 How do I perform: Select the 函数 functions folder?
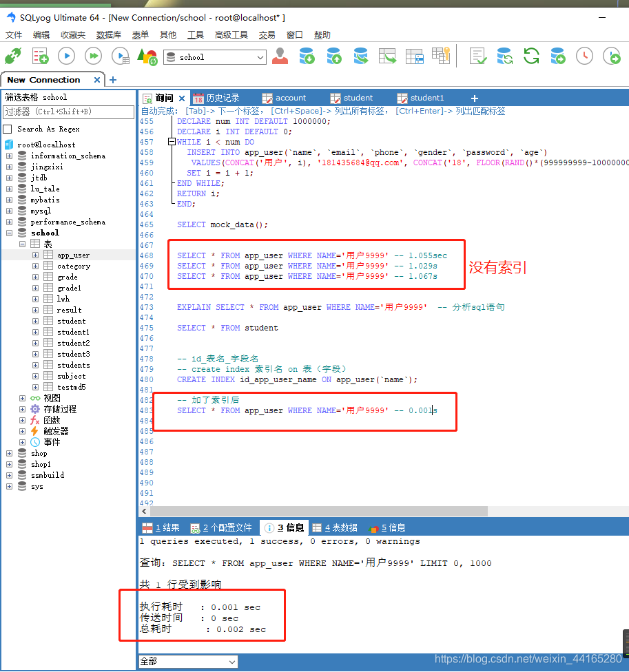(x=52, y=420)
